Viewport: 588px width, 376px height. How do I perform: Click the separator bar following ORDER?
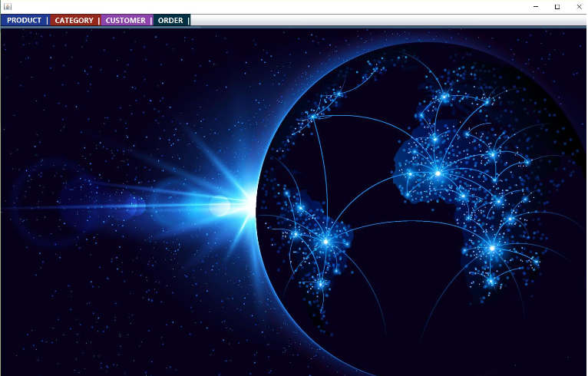click(x=189, y=21)
